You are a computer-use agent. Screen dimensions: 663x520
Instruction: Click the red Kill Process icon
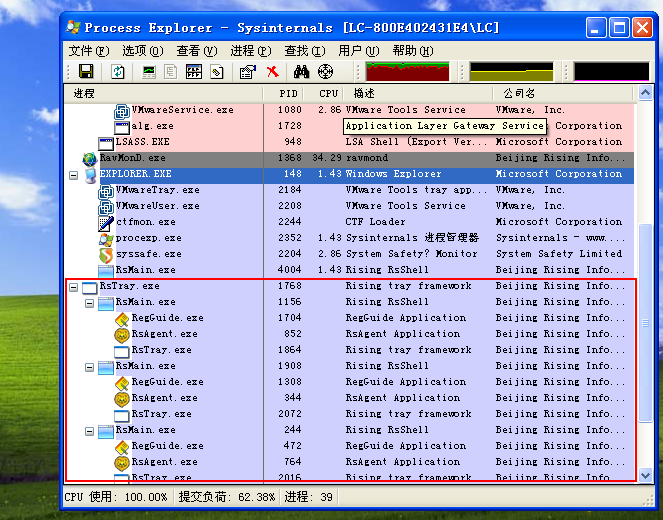point(273,71)
